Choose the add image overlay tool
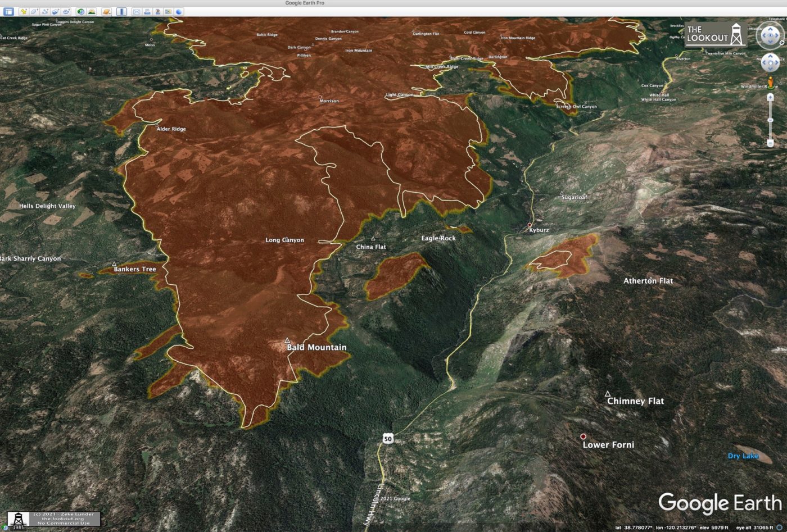This screenshot has height=532, width=787. [56, 11]
